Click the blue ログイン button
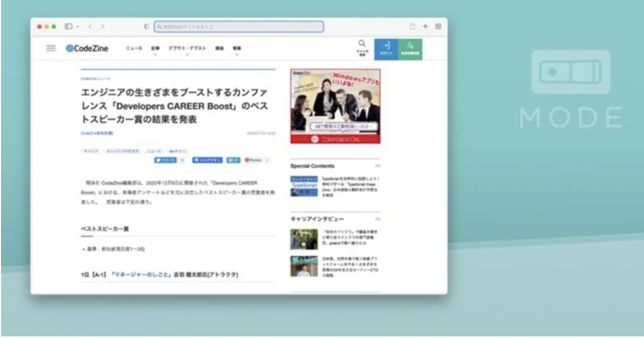Viewport: 644px width, 339px height. 386,49
